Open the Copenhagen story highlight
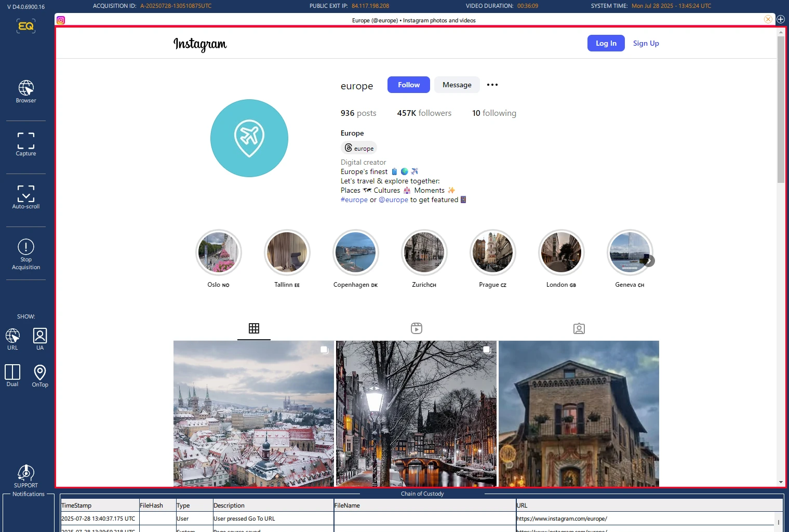The height and width of the screenshot is (532, 789). (x=356, y=252)
